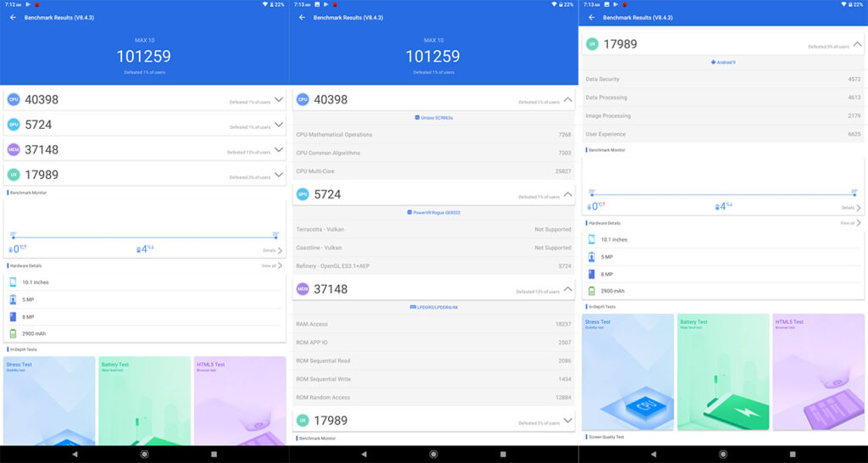Image resolution: width=868 pixels, height=463 pixels.
Task: Select the Coastline - Vulkan row
Action: [x=433, y=248]
